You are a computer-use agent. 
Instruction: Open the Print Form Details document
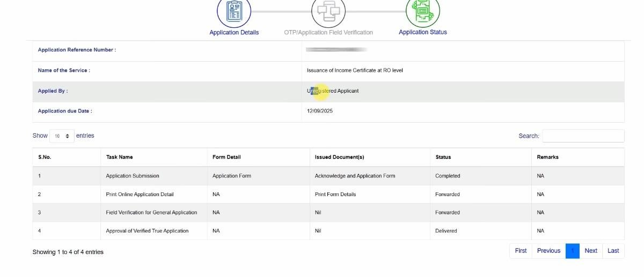point(335,194)
